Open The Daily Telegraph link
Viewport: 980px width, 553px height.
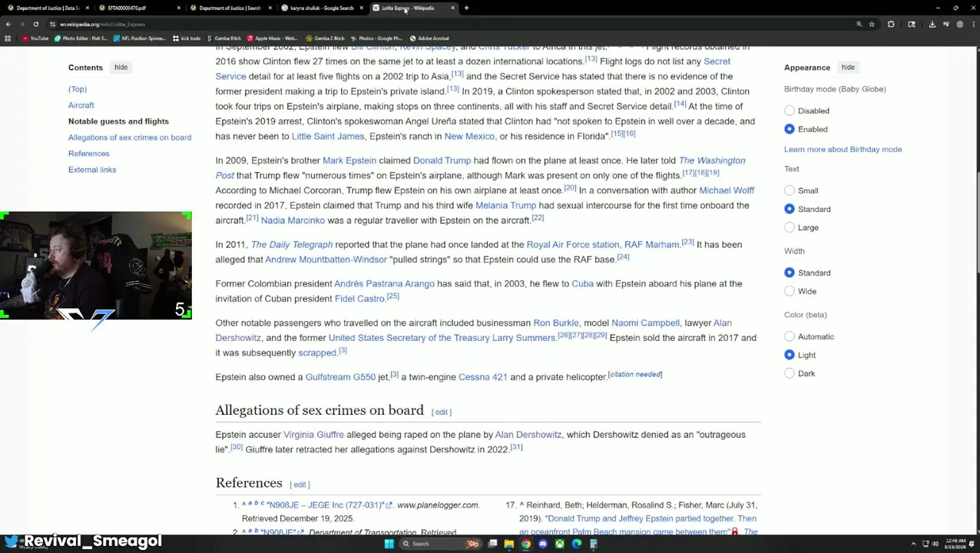click(292, 244)
